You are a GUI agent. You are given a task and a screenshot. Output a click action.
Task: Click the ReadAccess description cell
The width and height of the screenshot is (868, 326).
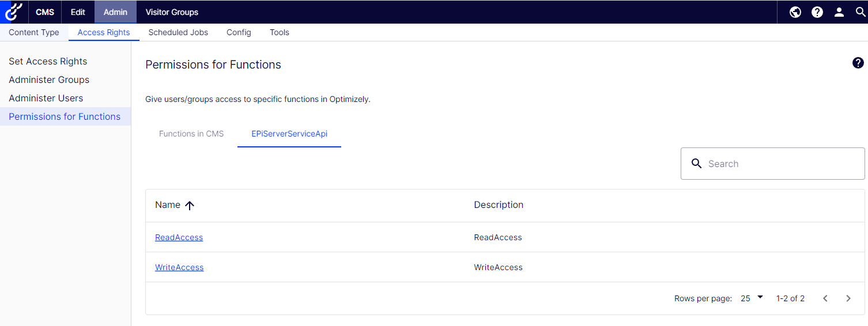click(498, 237)
